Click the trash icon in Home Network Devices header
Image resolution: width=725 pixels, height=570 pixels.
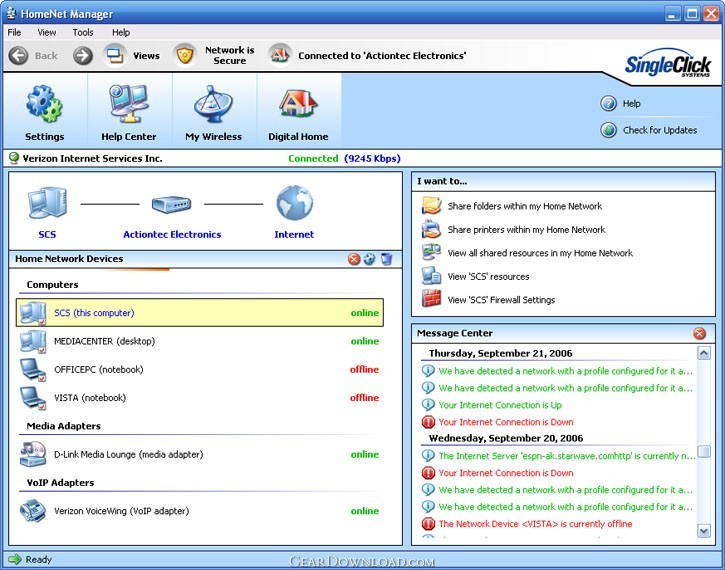coord(387,259)
